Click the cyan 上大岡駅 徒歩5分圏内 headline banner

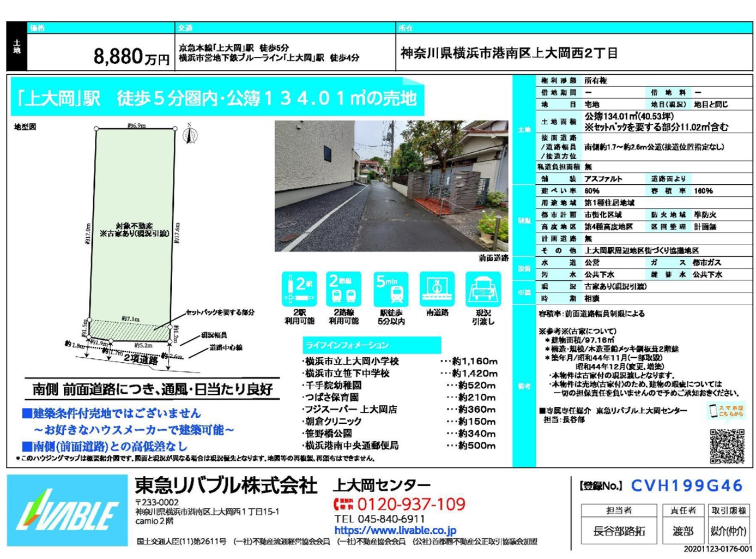[217, 98]
